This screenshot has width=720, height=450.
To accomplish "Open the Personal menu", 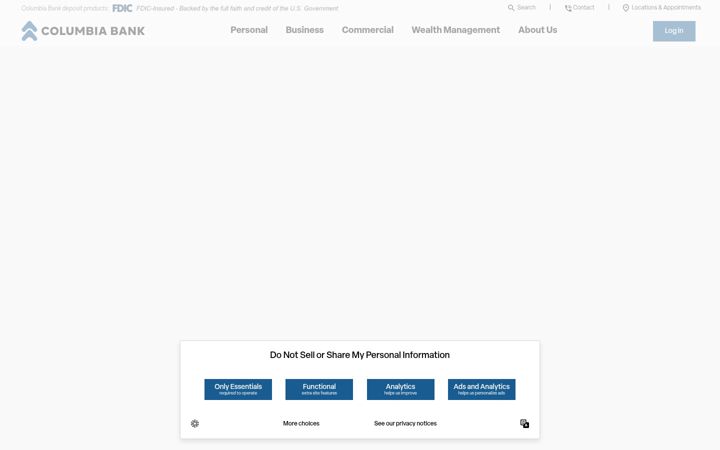I will point(249,30).
